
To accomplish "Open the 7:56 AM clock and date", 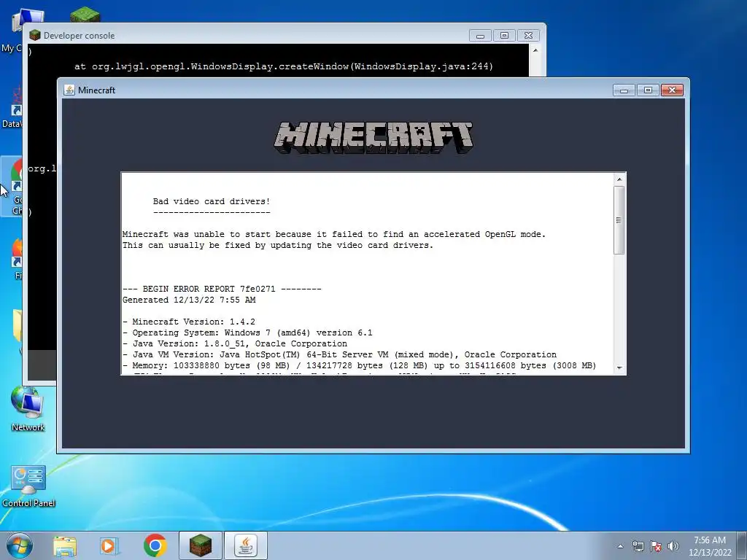I will [x=710, y=546].
